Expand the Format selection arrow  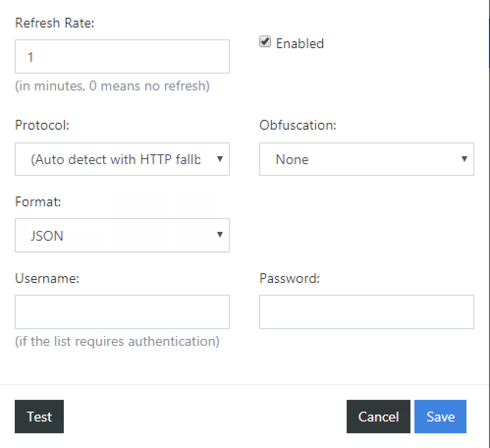point(220,235)
